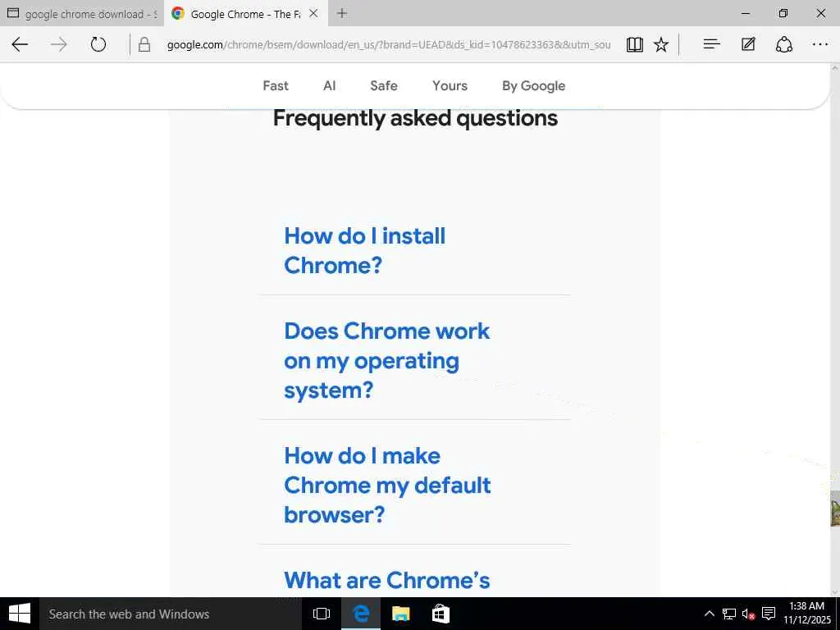
Task: Close the Edge browser window
Action: 820,13
